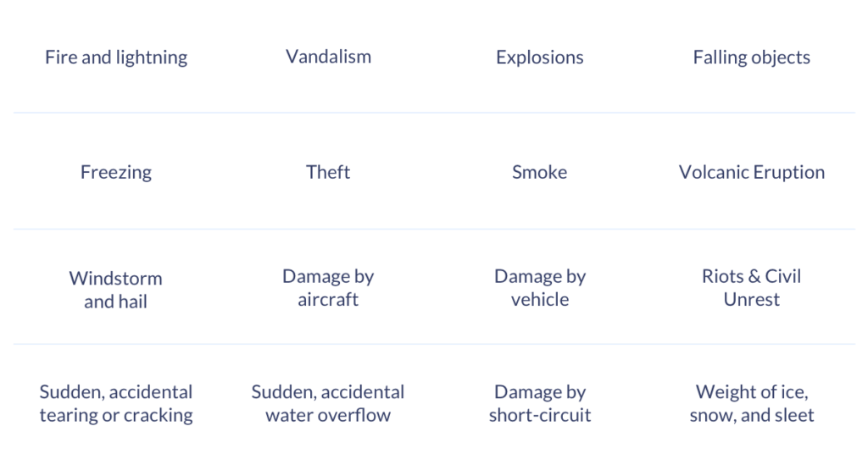Select the Damage by aircraft entry
The height and width of the screenshot is (454, 868).
328,287
